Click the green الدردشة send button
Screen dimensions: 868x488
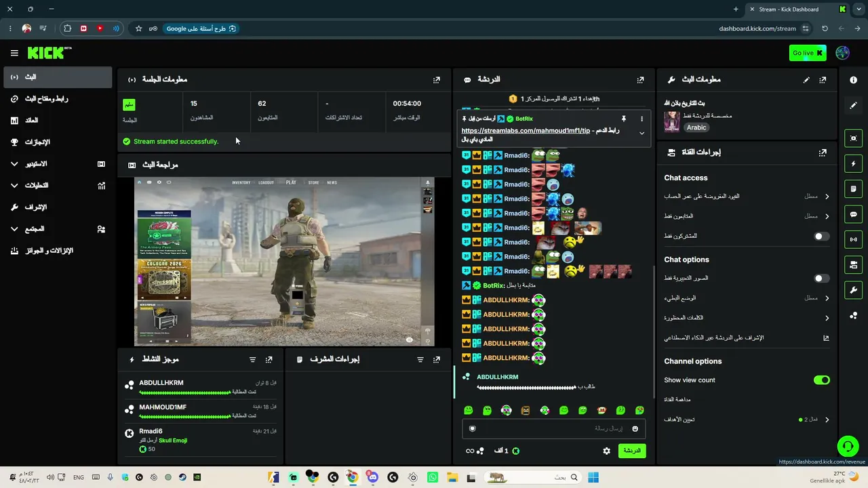point(632,451)
